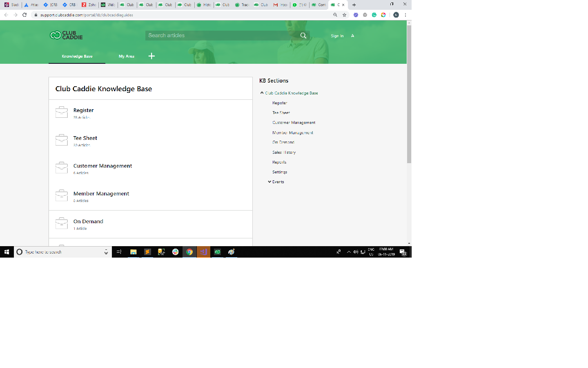Select Sales History in KB Sections

[284, 152]
